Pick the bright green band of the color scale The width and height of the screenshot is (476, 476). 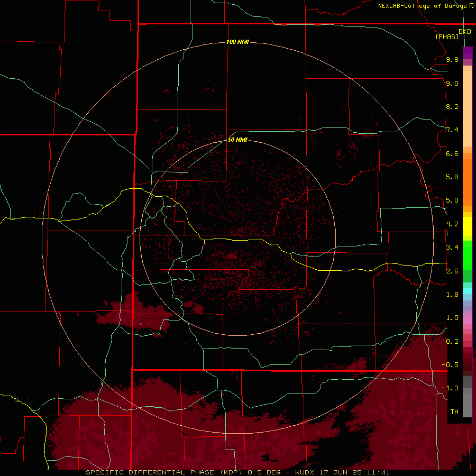coord(467,255)
